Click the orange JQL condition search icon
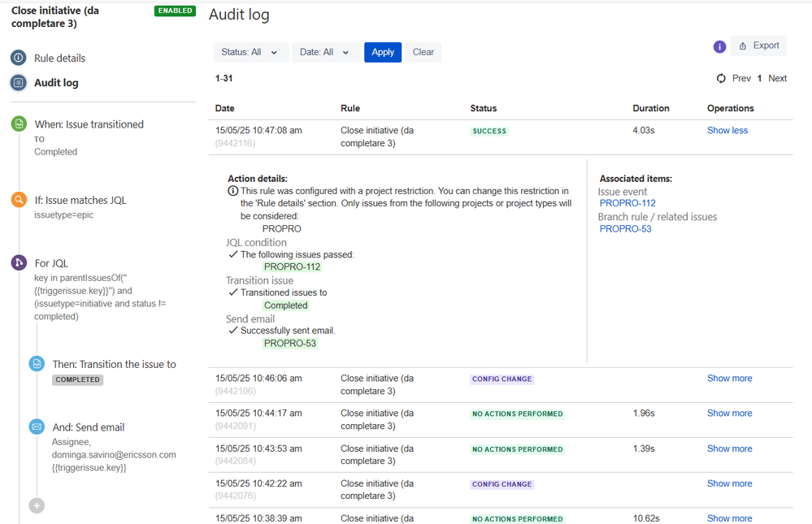 19,199
